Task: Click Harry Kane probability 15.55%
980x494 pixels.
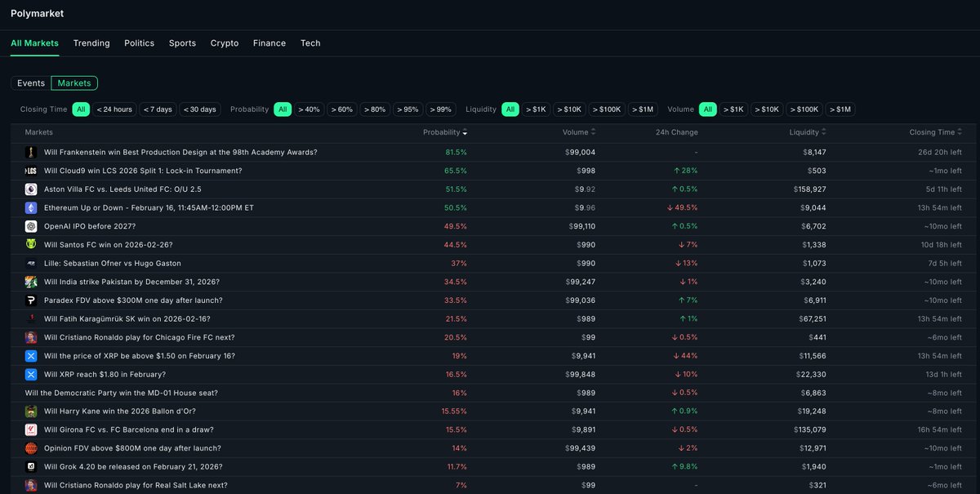Action: pyautogui.click(x=454, y=412)
